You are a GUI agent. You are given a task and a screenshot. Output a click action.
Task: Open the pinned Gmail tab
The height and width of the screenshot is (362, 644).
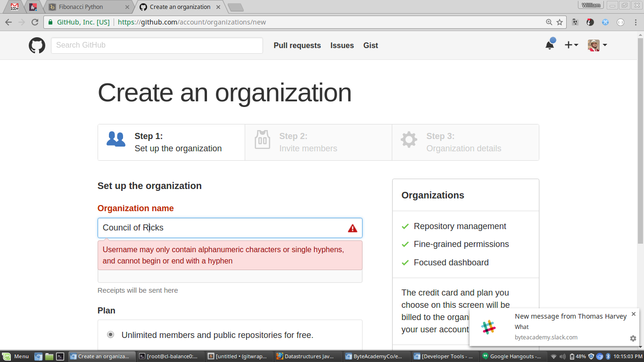pos(15,7)
